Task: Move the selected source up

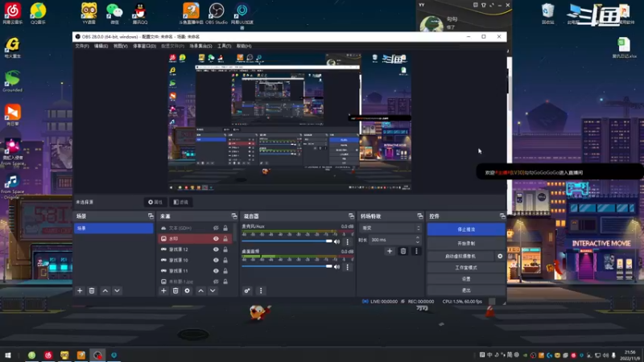Action: point(200,290)
